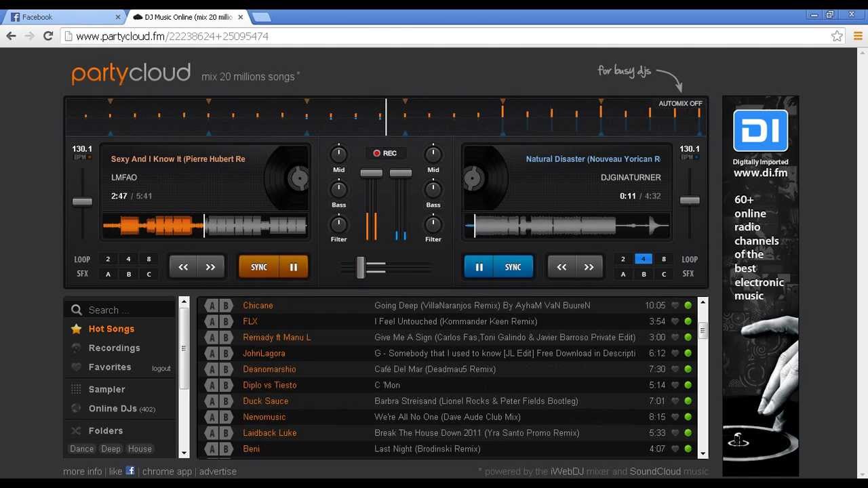
Task: Load Chicane track to deck B
Action: coord(226,306)
